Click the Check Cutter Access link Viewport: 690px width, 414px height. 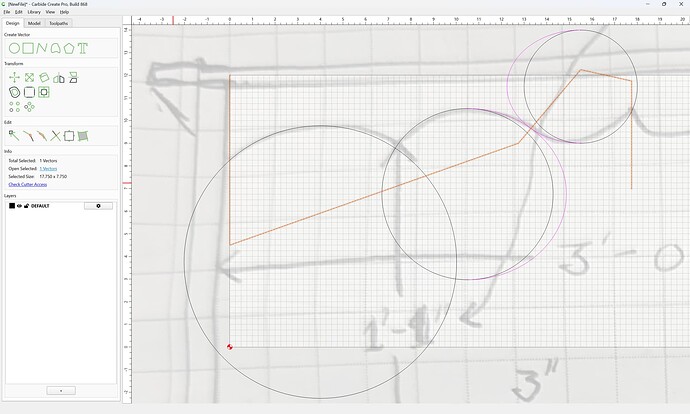[x=28, y=184]
